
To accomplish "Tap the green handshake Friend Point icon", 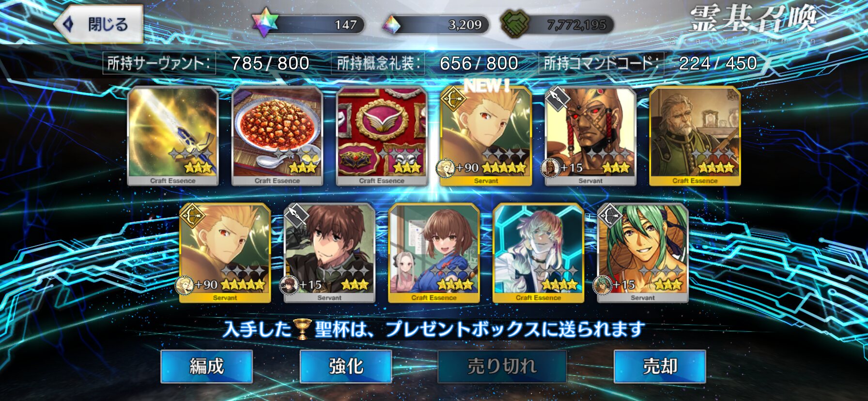I will (x=515, y=24).
